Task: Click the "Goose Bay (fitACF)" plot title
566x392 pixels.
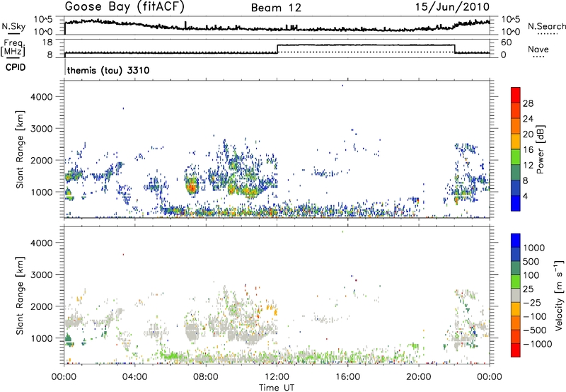Action: (x=125, y=7)
